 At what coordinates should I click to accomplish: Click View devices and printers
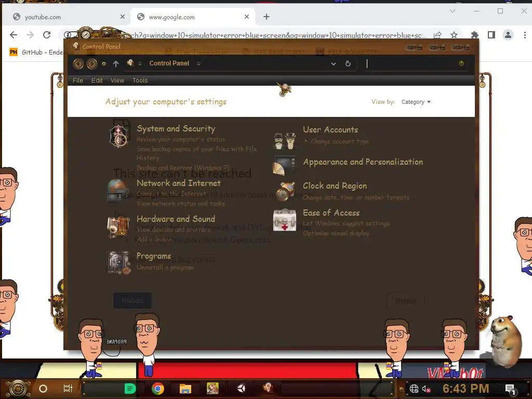pyautogui.click(x=174, y=230)
